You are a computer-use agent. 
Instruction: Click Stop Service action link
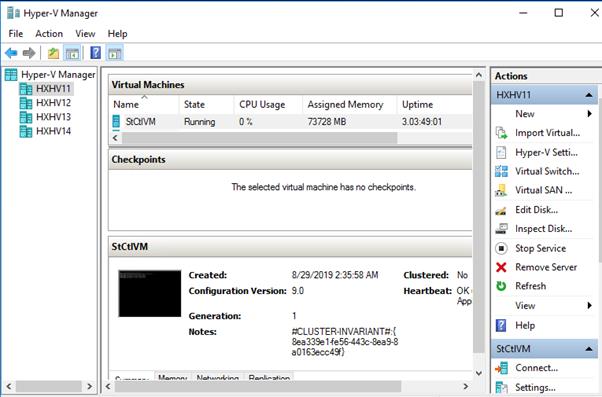click(x=541, y=248)
